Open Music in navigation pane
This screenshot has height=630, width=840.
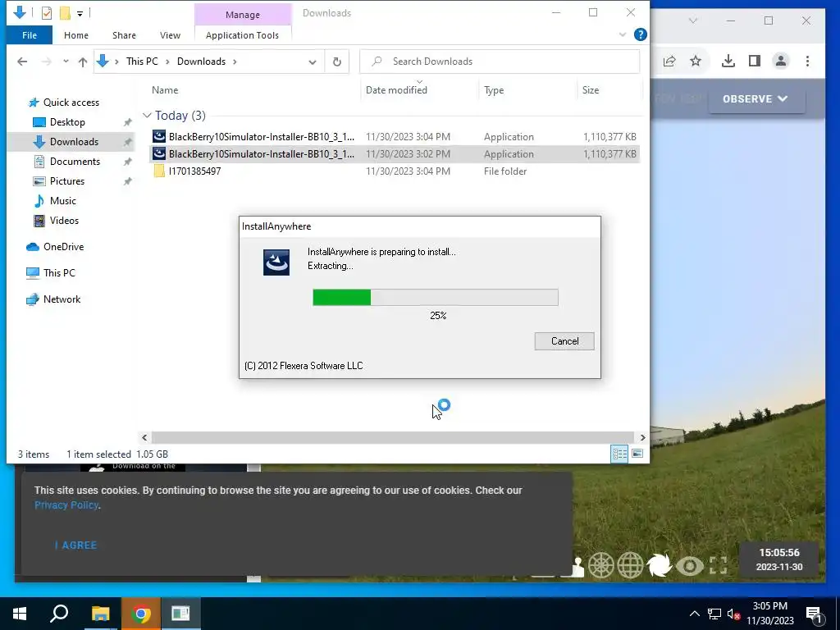coord(62,201)
